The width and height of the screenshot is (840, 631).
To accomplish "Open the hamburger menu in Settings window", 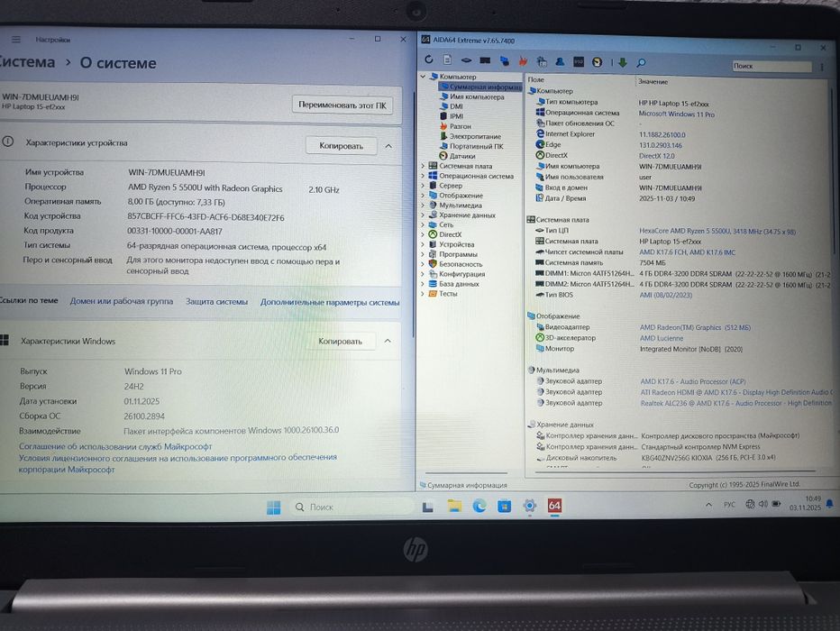I will click(16, 39).
